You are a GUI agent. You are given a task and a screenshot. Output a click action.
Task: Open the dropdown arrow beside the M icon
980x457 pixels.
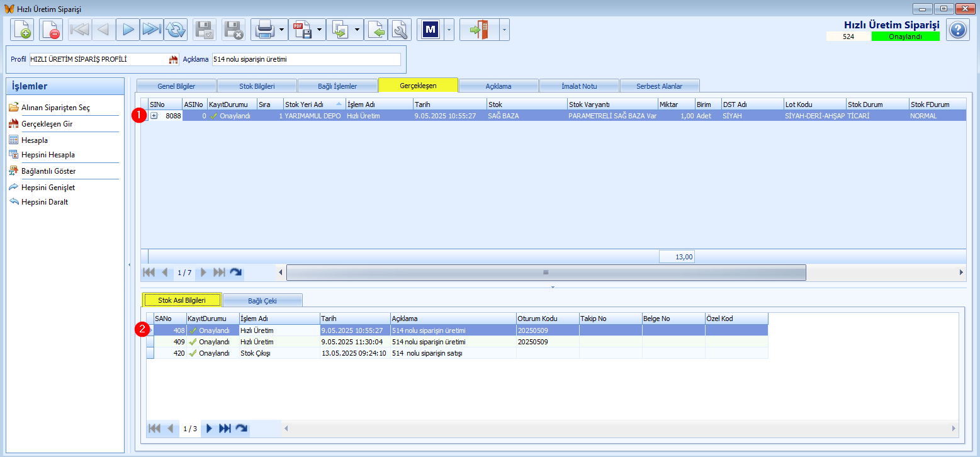[x=449, y=30]
